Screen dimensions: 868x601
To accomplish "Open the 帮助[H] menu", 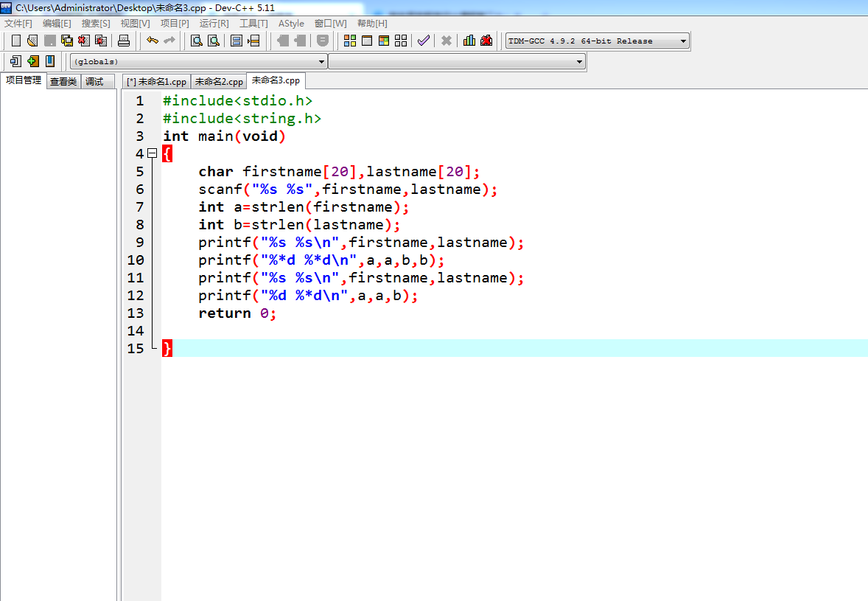I will click(x=372, y=24).
